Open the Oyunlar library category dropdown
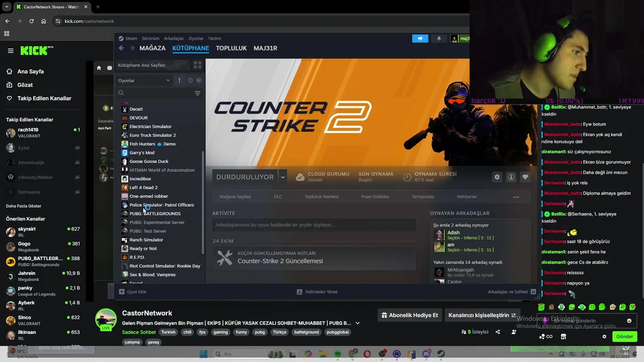The image size is (644, 362). (144, 80)
